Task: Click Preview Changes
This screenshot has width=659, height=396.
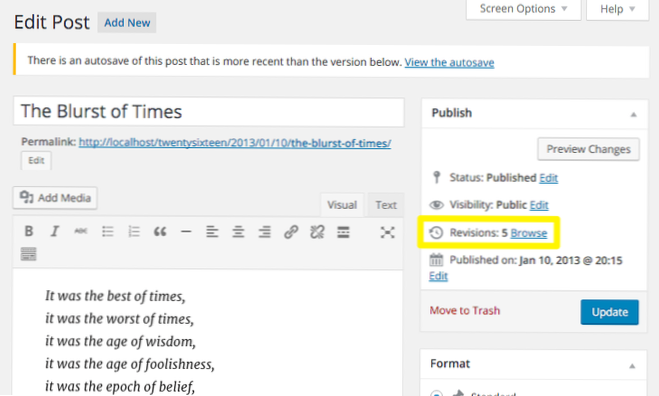Action: point(588,149)
